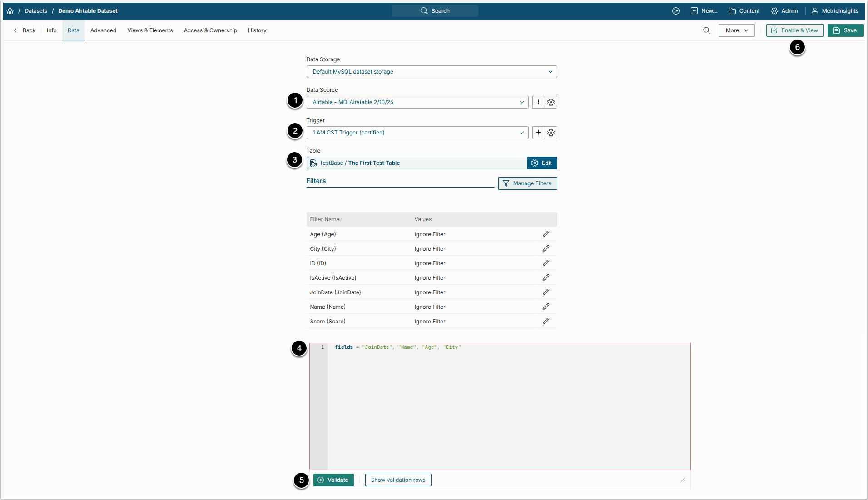Click Show validation rows button
This screenshot has height=500, width=868.
coord(398,480)
